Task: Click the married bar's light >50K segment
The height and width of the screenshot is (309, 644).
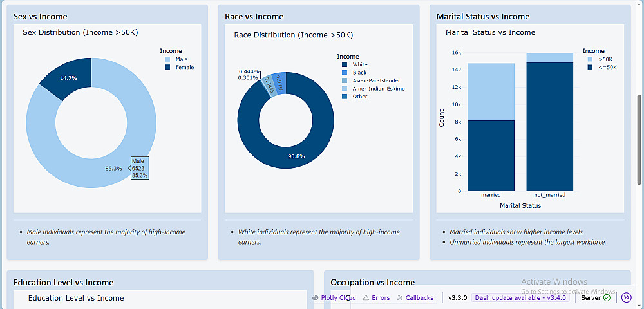Action: coord(491,92)
